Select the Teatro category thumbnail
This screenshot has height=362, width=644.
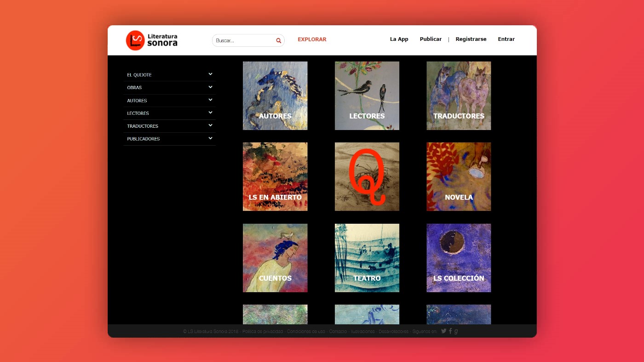point(367,258)
